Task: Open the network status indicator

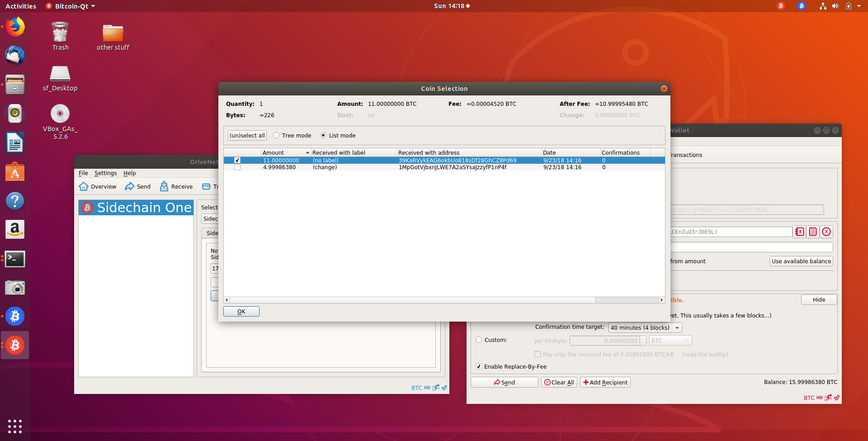Action: click(823, 6)
